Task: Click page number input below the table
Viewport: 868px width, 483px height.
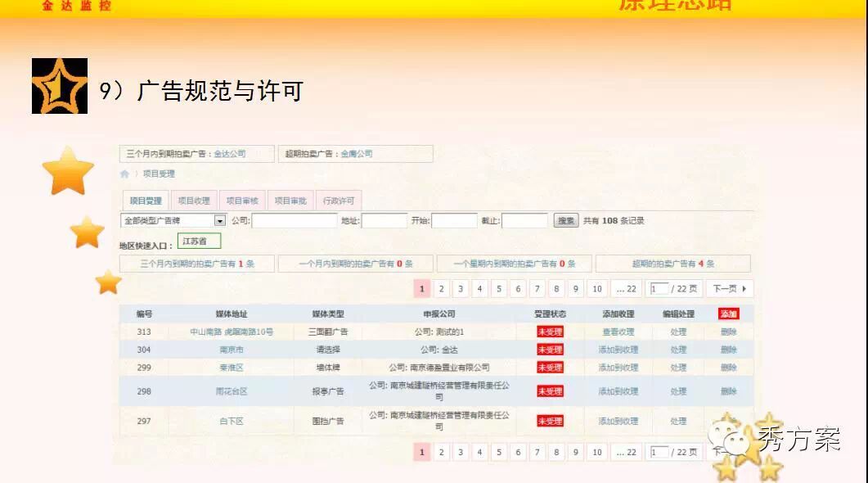Action: click(659, 452)
